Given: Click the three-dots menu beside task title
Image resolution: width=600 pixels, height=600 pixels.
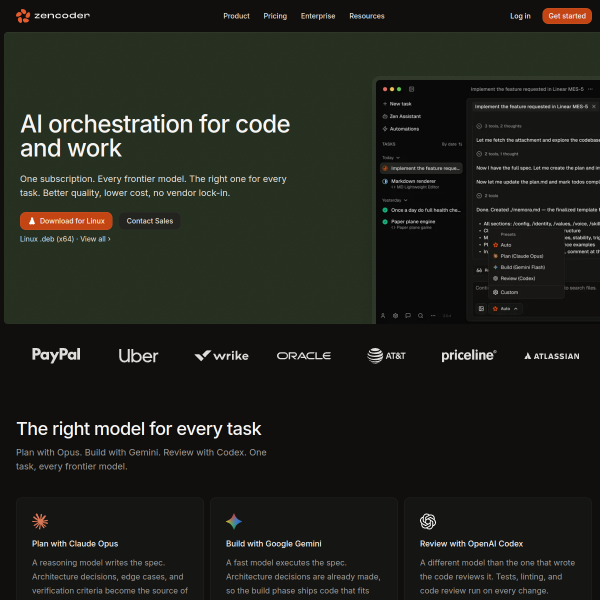Looking at the screenshot, I should click(x=590, y=89).
